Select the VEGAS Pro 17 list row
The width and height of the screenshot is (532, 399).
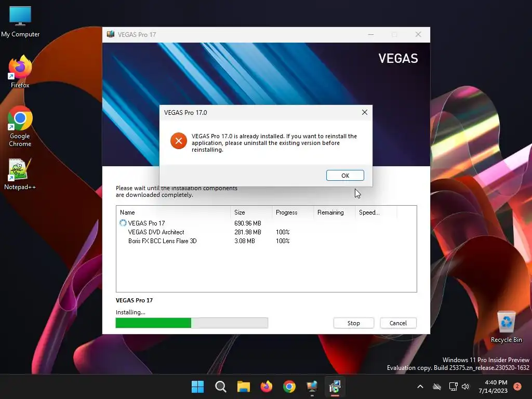267,223
